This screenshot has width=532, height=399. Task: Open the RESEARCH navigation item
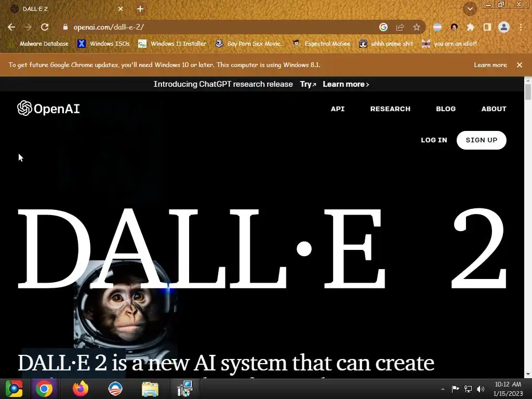(x=390, y=109)
